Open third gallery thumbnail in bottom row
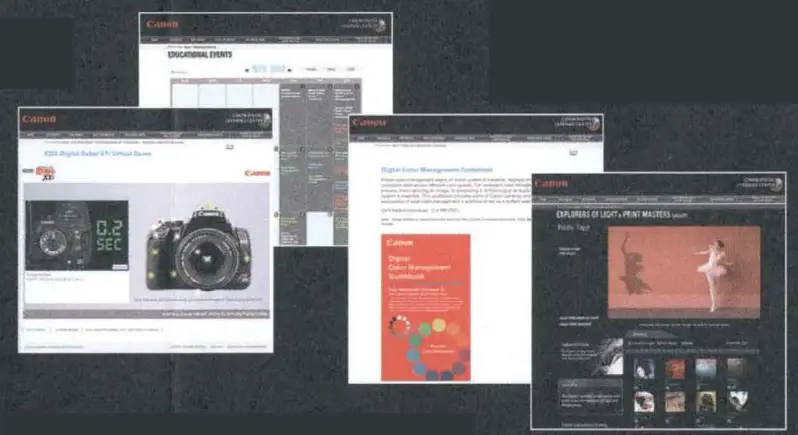Screen dimensions: 798x435 click(x=706, y=401)
